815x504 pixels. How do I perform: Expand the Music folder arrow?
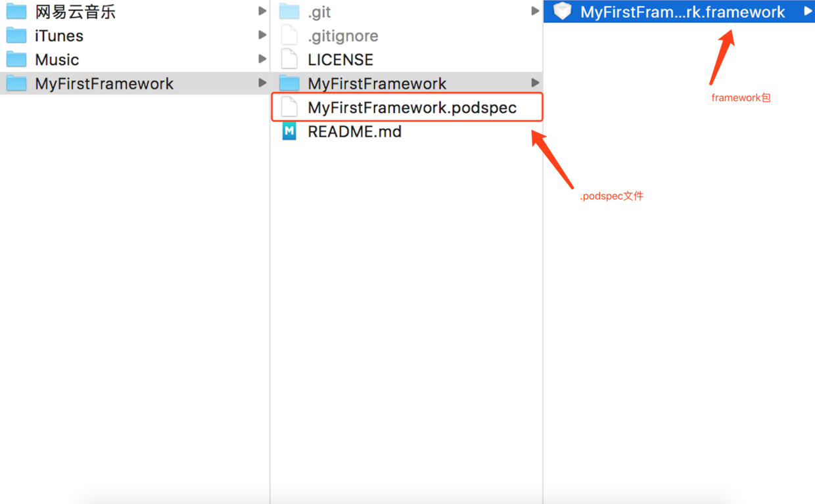262,59
